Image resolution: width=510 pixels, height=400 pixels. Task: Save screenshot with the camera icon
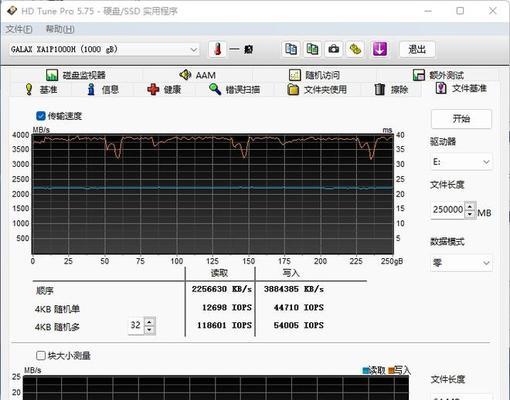point(334,49)
